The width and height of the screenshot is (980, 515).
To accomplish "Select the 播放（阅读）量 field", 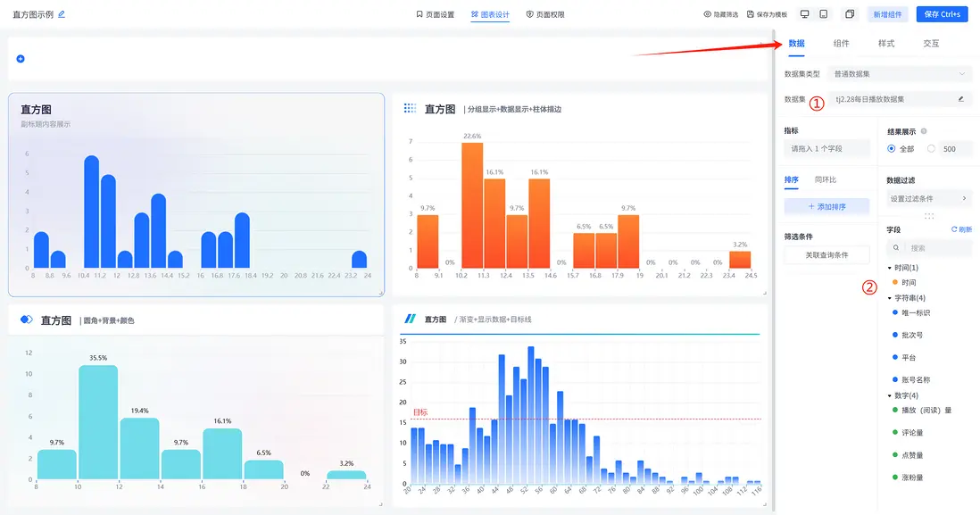I will point(926,410).
